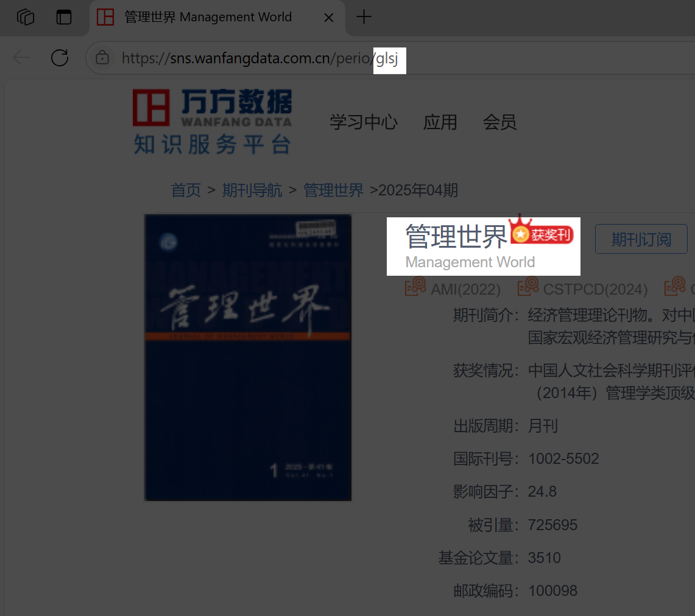Viewport: 695px width, 616px height.
Task: Click the Wanfang Data logo
Action: (x=212, y=122)
